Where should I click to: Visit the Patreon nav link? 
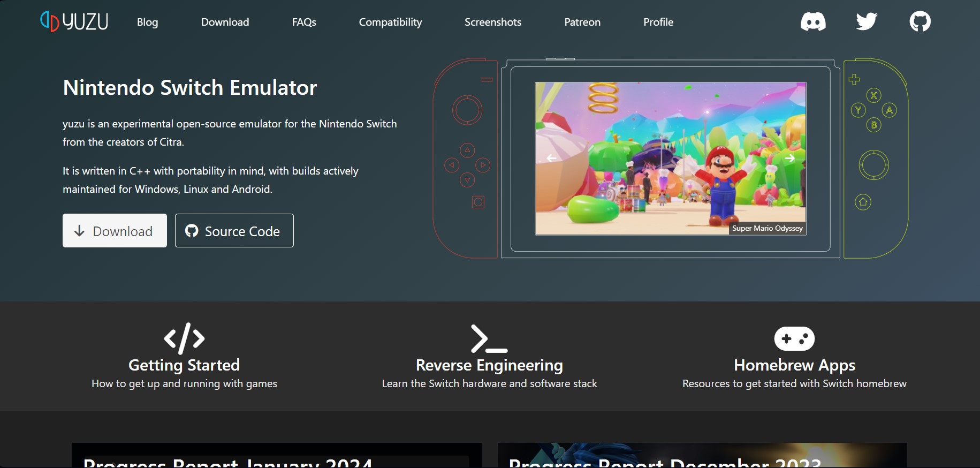[x=582, y=22]
